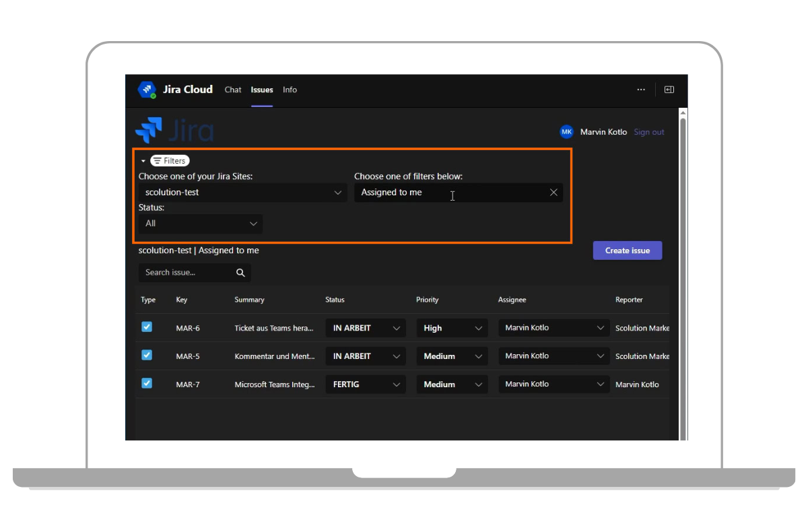Collapse the Filters section using the triangle
Screen dimensions: 808x532
pyautogui.click(x=143, y=162)
